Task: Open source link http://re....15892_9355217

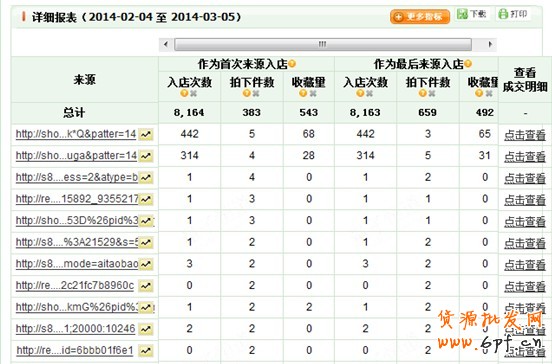Action: pos(77,199)
